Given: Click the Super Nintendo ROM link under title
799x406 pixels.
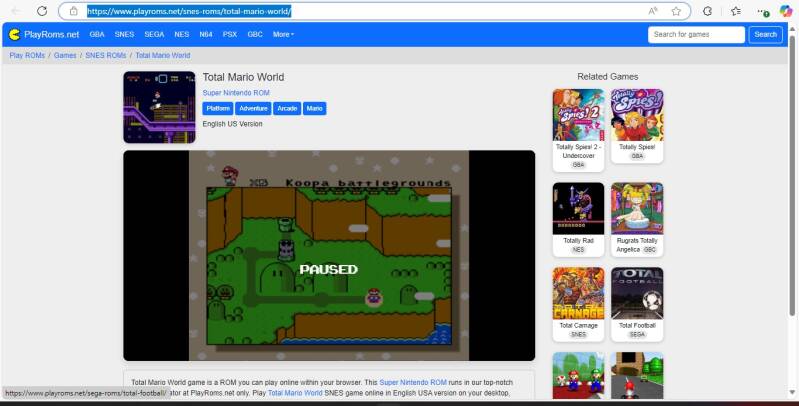Looking at the screenshot, I should [236, 93].
